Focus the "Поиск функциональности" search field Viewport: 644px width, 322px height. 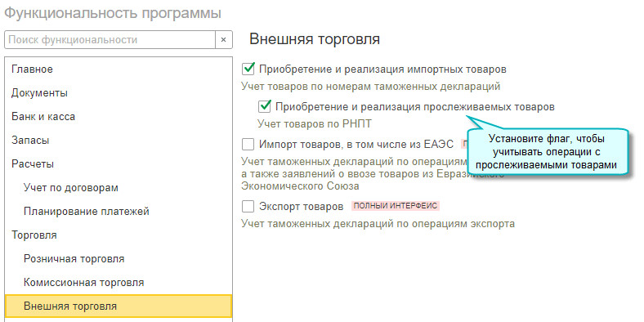point(110,40)
